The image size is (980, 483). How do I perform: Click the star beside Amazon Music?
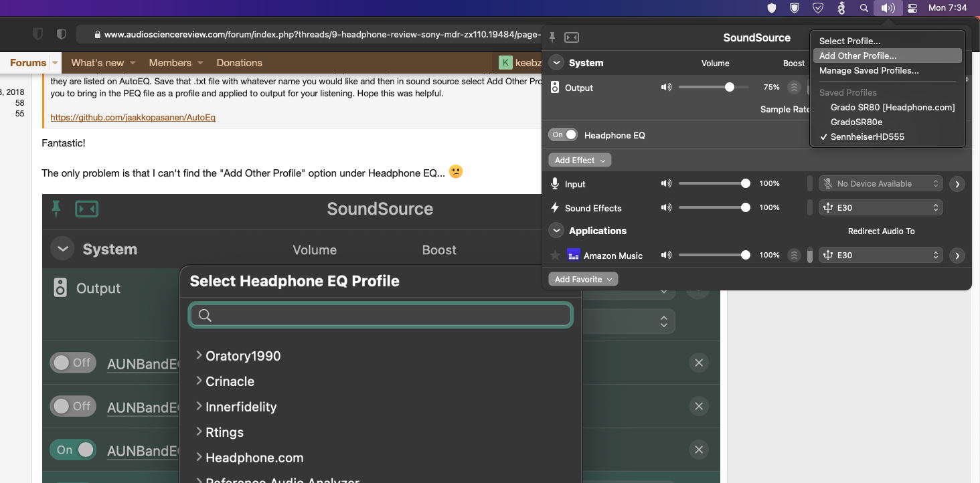pyautogui.click(x=555, y=255)
